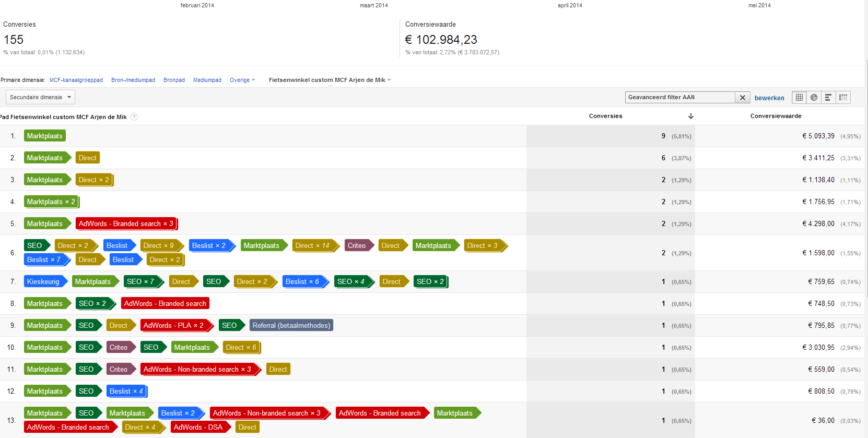This screenshot has width=868, height=438.
Task: Switch to comparison view icon
Action: [x=843, y=98]
